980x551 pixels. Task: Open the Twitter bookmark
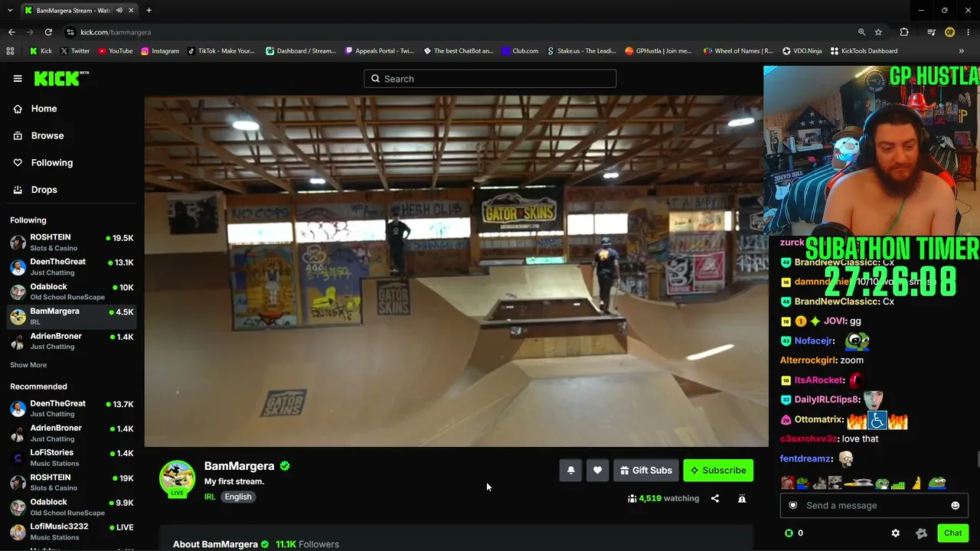point(75,51)
